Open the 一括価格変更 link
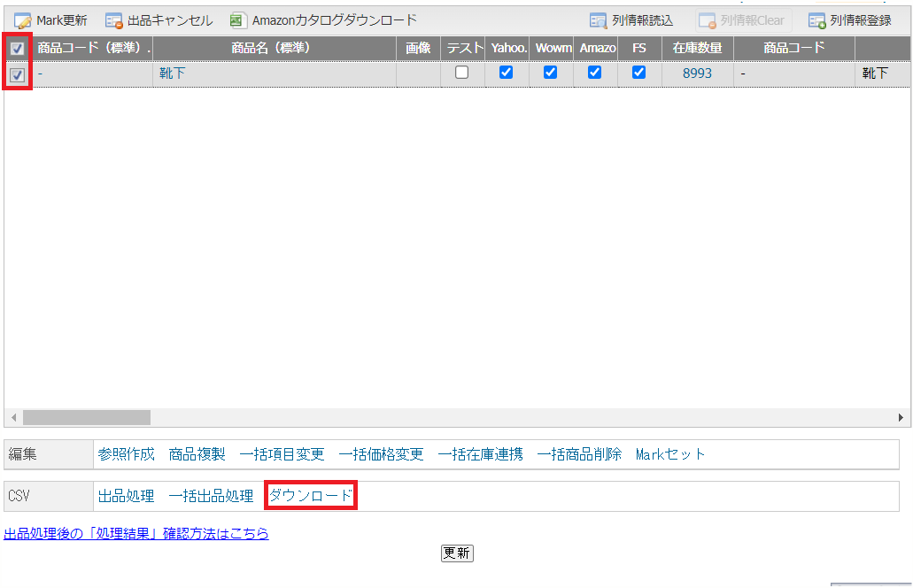The height and width of the screenshot is (588, 913). pyautogui.click(x=381, y=454)
